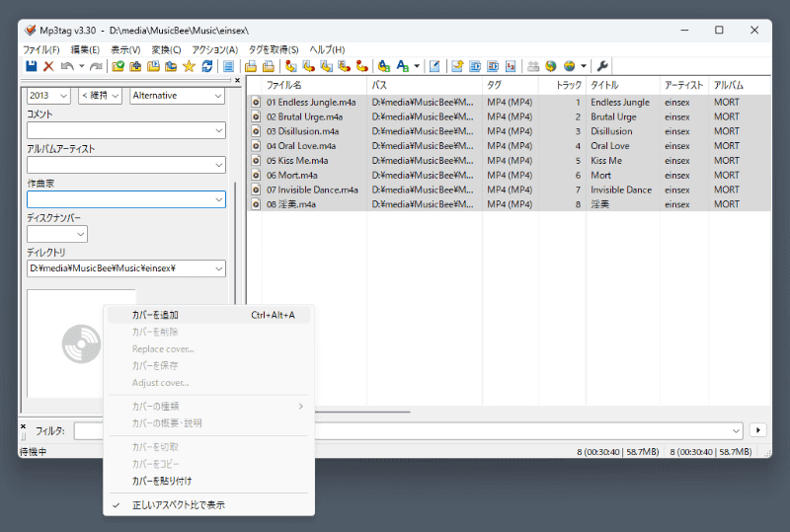Click the freedb globe icon left of dropdown arrow

(x=570, y=66)
